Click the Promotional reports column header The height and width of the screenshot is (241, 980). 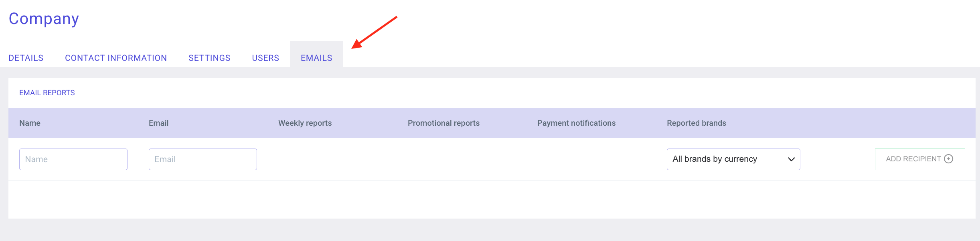coord(443,123)
